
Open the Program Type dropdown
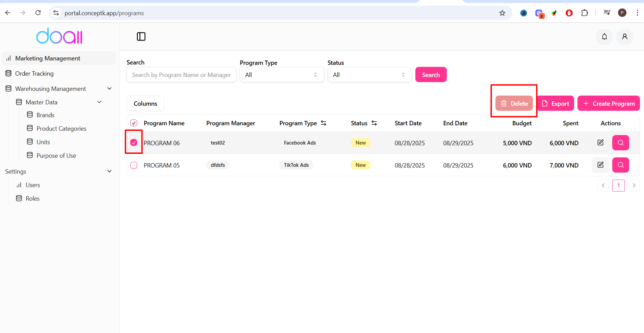click(282, 75)
